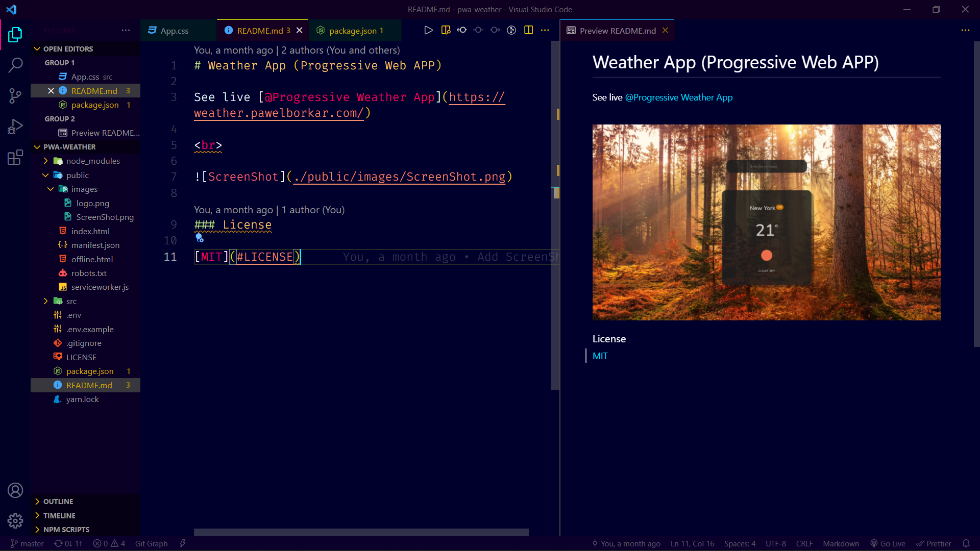Open the Extensions view

click(x=15, y=157)
